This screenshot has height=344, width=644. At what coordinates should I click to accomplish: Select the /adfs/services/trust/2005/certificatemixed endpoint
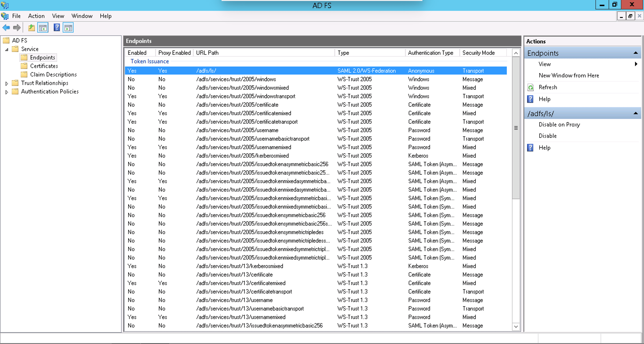click(x=316, y=113)
